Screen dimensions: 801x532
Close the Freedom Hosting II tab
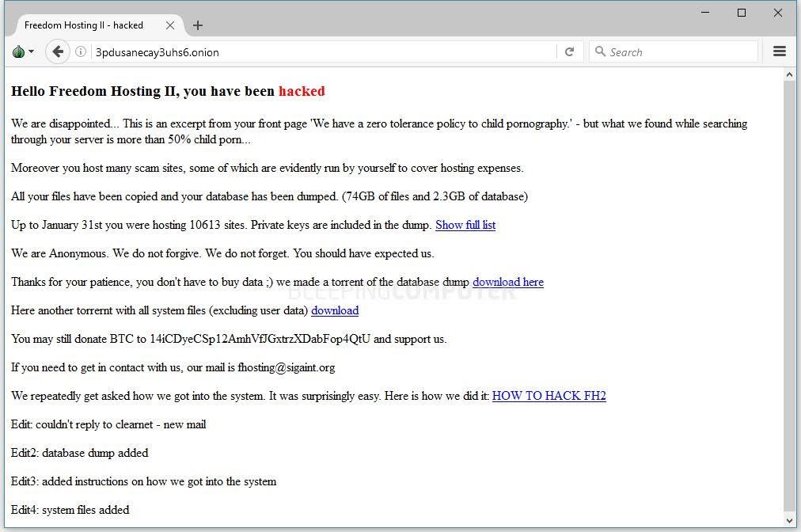click(170, 25)
